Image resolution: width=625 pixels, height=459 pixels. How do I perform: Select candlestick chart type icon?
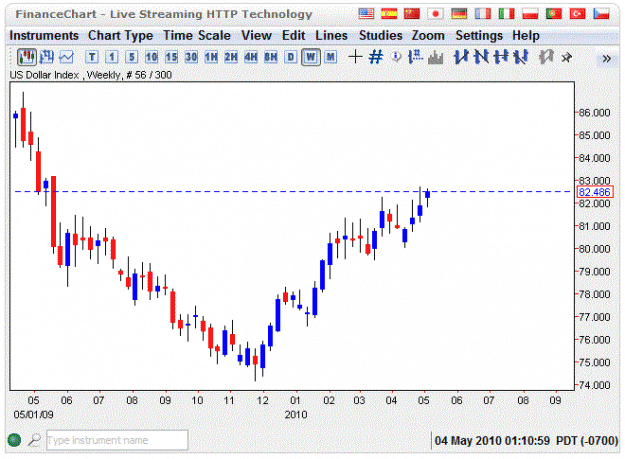(x=27, y=57)
